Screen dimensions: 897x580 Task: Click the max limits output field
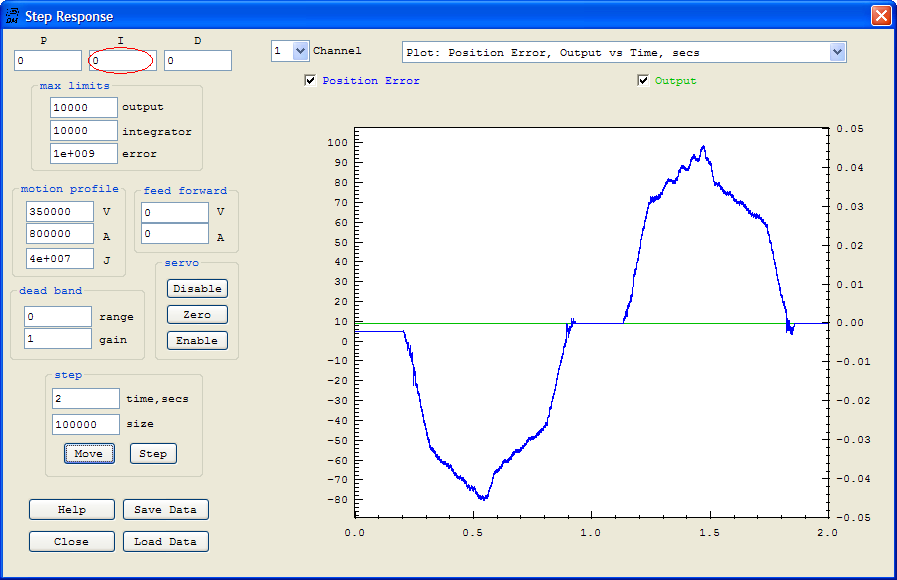pos(83,107)
